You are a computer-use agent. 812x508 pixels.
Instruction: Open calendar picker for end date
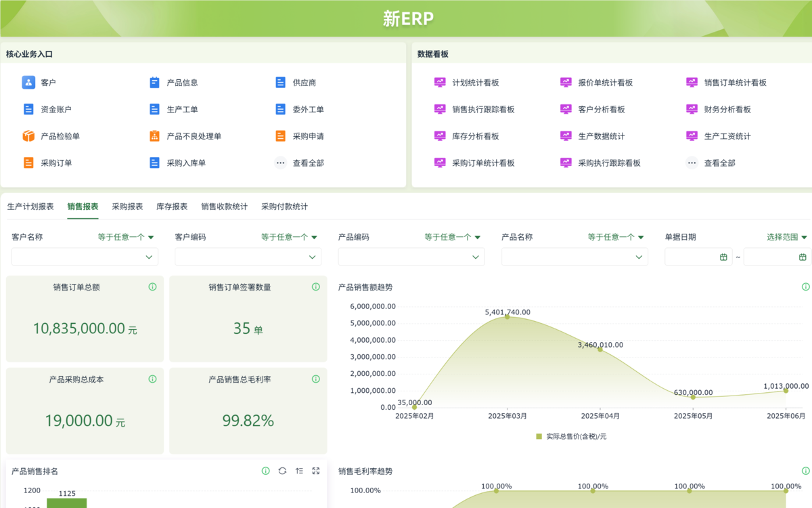(x=803, y=257)
